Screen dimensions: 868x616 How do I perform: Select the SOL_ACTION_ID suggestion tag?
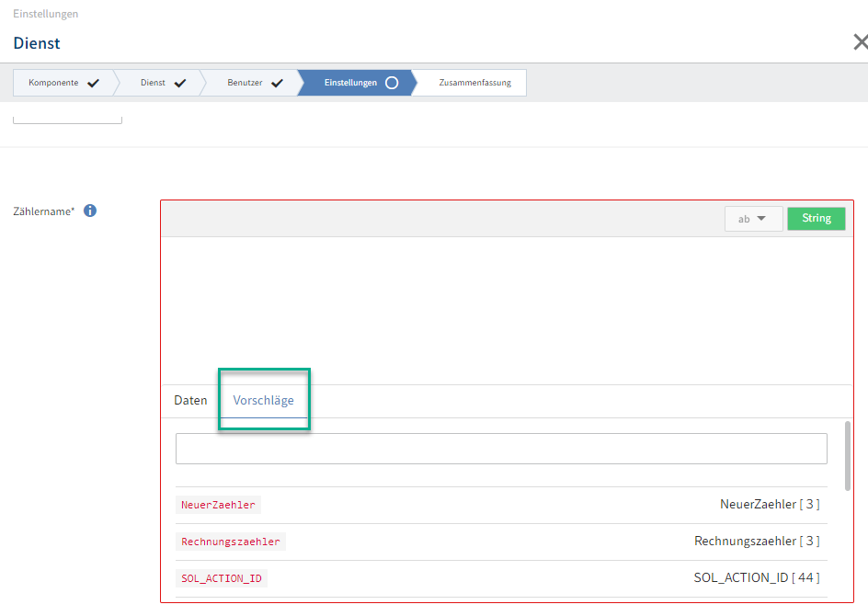[223, 578]
